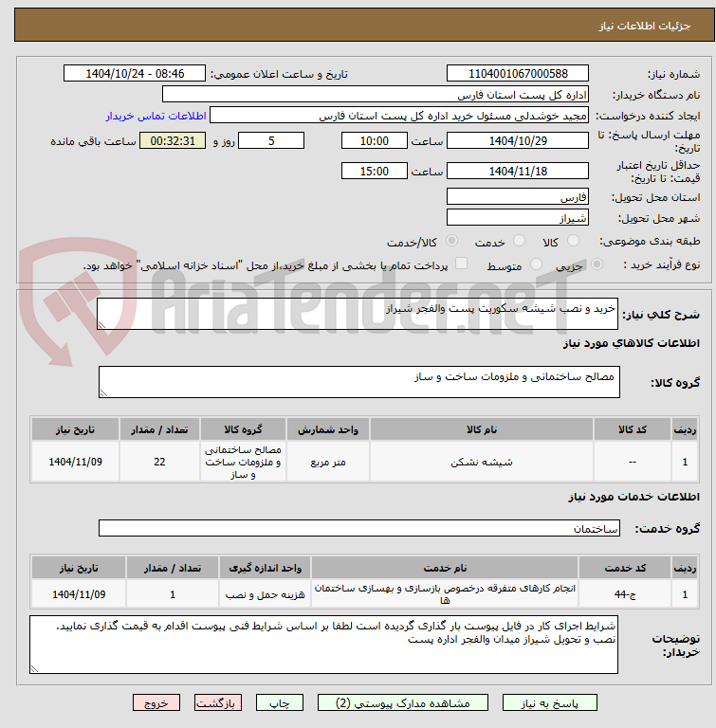Click the delivery province field فارس
Viewport: 716px width, 728px height.
coord(518,197)
